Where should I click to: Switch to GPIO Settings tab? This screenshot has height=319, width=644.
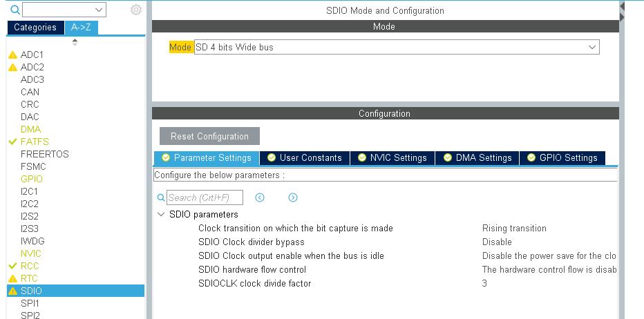pyautogui.click(x=562, y=158)
